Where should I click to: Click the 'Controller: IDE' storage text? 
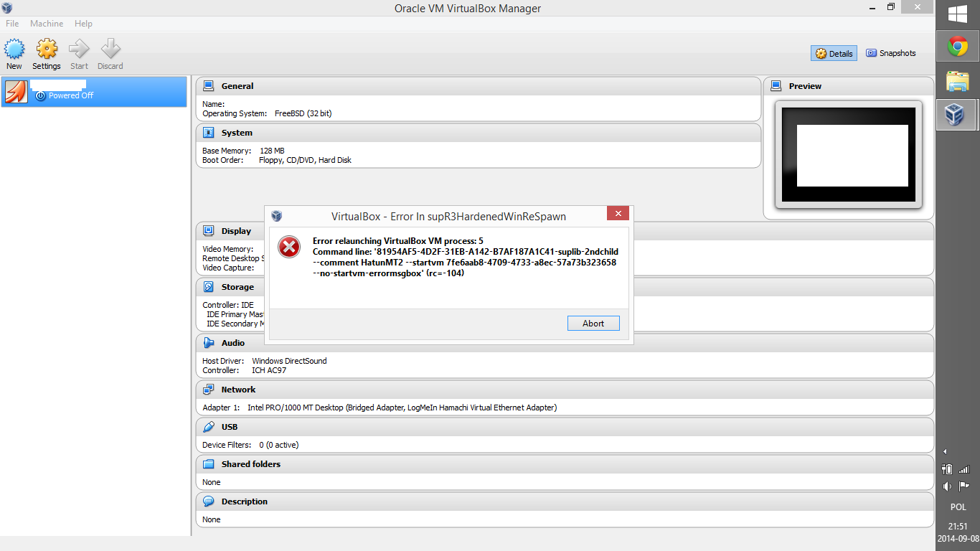pos(228,305)
